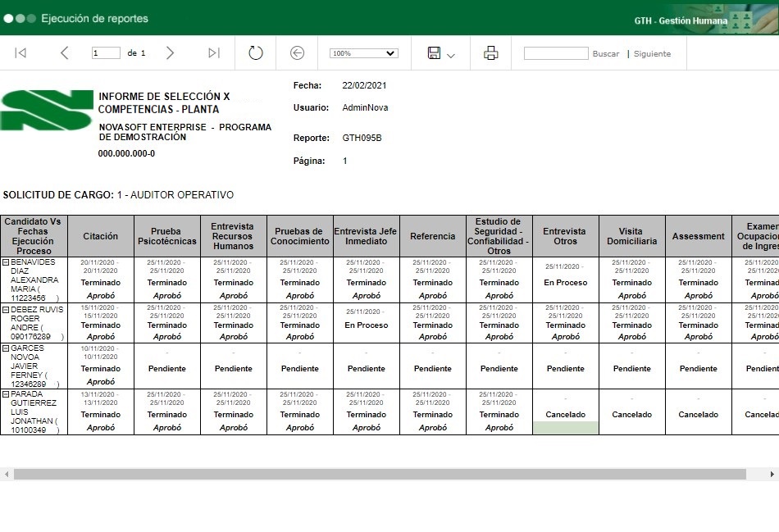The width and height of the screenshot is (779, 532).
Task: Collapse the DEBEZ RUVIS ROGER row
Action: 6,310
